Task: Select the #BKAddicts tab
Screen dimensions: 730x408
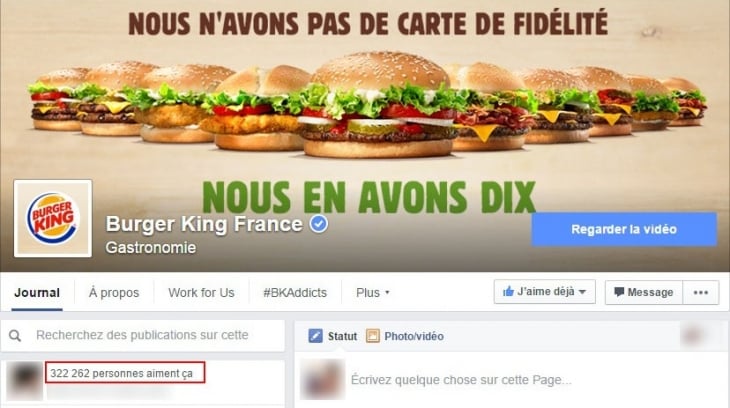Action: (x=295, y=293)
